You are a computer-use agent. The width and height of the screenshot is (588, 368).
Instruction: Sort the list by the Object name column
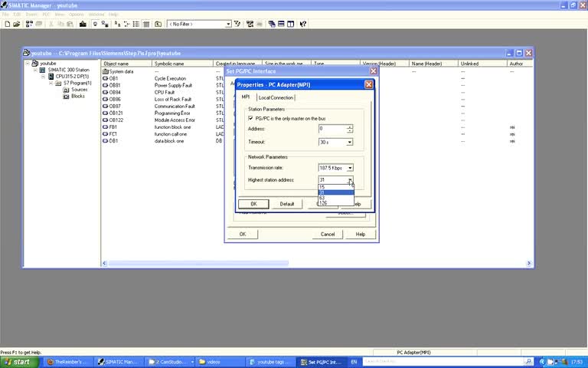click(x=126, y=64)
